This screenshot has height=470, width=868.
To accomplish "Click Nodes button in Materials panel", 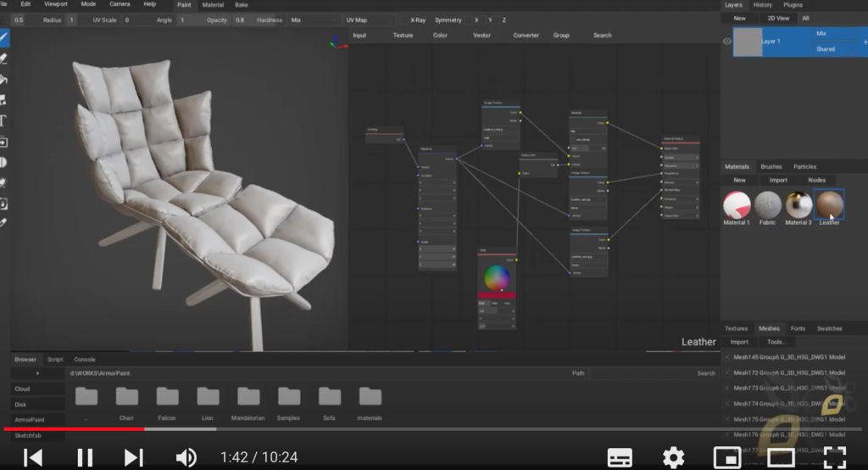I will 817,180.
